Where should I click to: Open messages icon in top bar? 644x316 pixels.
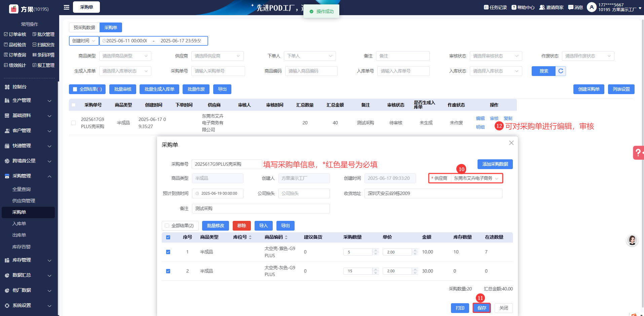coord(571,7)
